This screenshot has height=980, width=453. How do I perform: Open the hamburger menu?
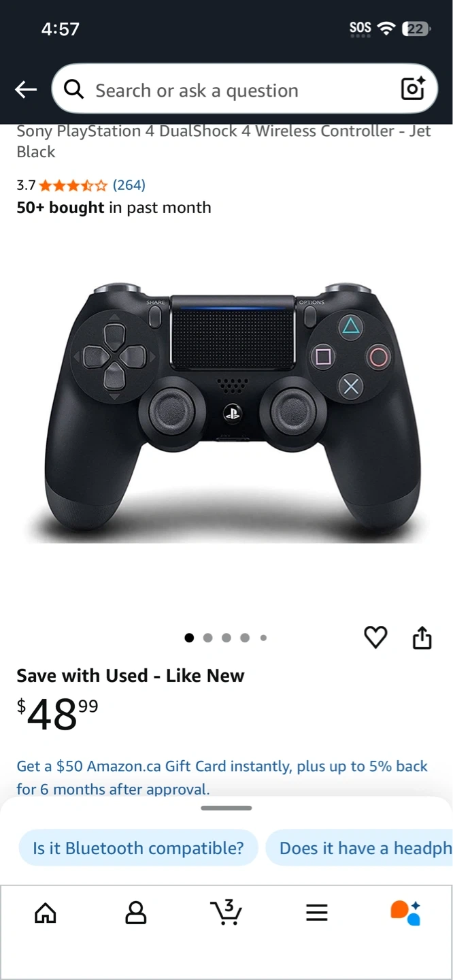(x=317, y=913)
